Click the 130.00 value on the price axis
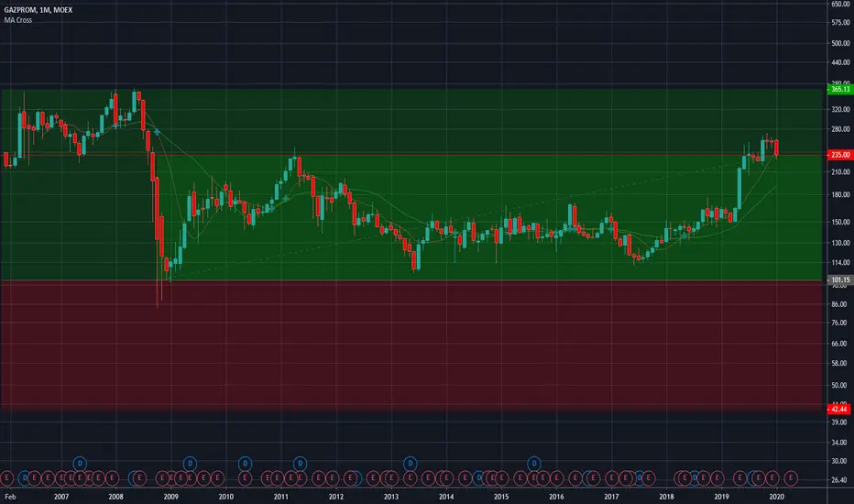The width and height of the screenshot is (854, 504). click(840, 243)
